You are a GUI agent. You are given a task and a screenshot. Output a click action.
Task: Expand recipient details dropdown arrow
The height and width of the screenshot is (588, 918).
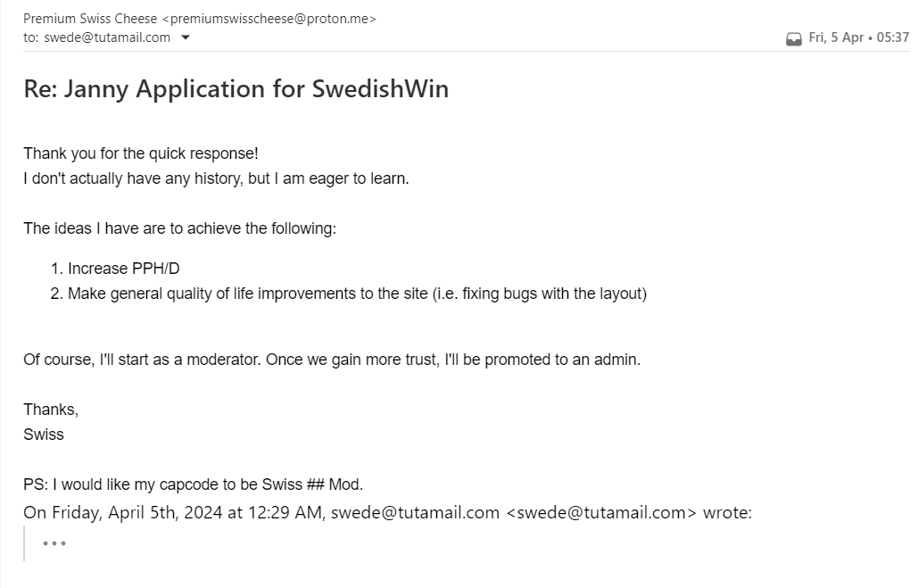(x=186, y=37)
